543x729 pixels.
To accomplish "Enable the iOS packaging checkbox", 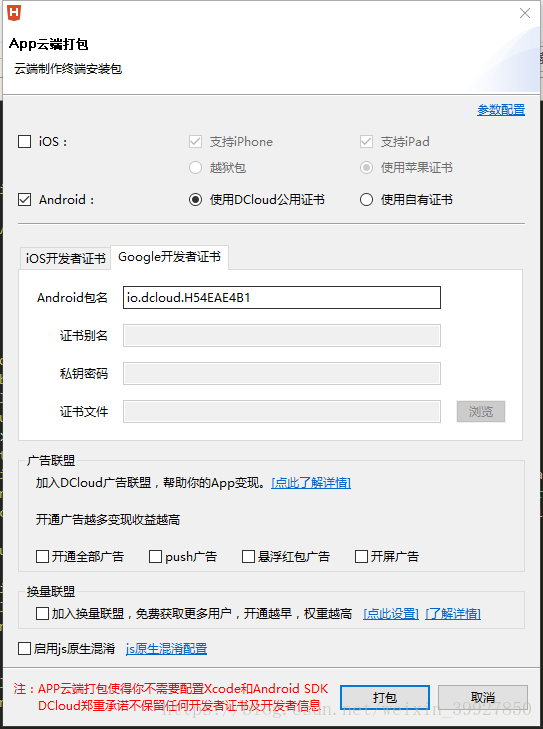I will 25,141.
